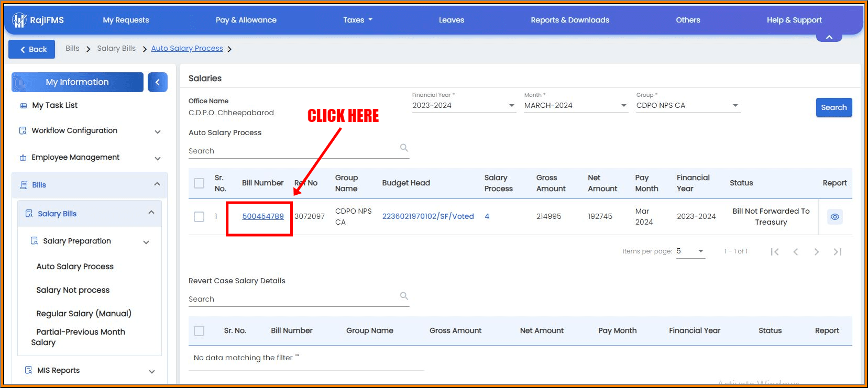Click the RajIFMS logo icon
Image resolution: width=868 pixels, height=388 pixels.
[x=19, y=20]
